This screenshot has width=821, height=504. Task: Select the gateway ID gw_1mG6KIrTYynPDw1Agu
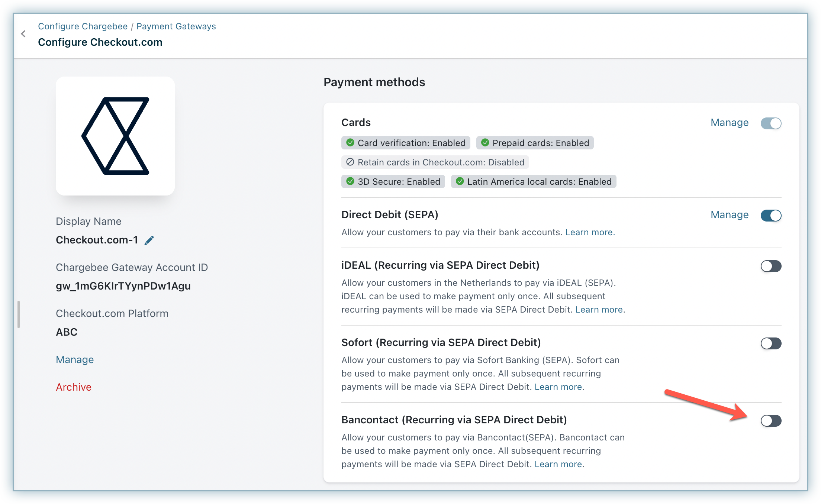[123, 286]
